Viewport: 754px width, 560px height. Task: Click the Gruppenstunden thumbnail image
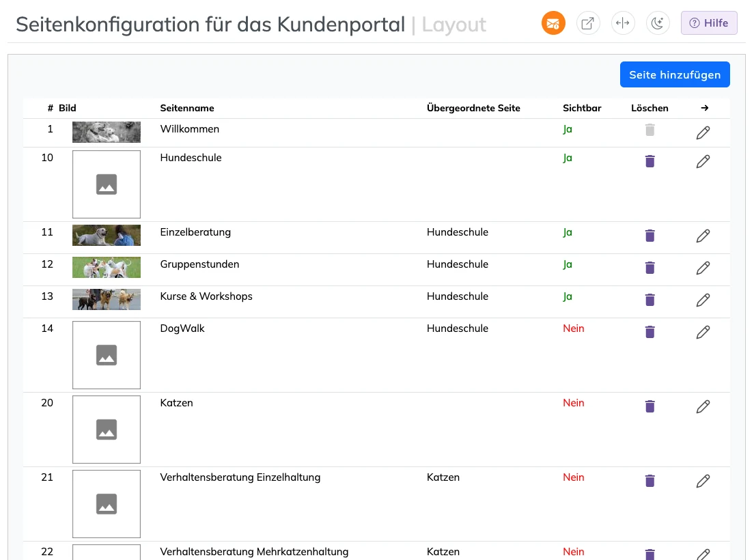(107, 268)
